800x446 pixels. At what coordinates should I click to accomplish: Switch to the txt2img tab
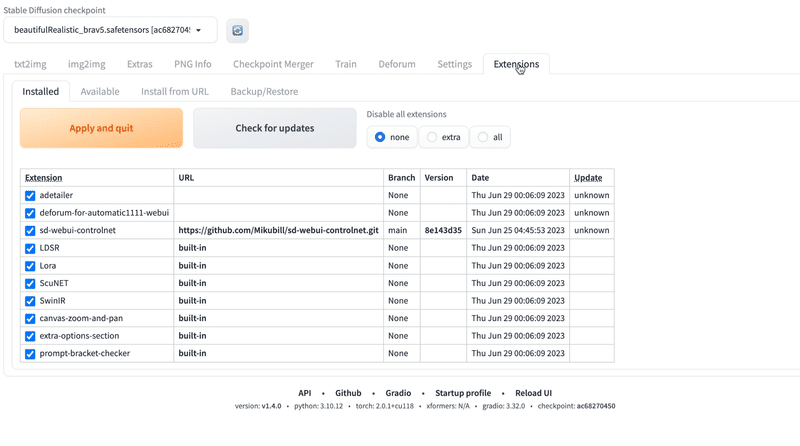coord(34,64)
